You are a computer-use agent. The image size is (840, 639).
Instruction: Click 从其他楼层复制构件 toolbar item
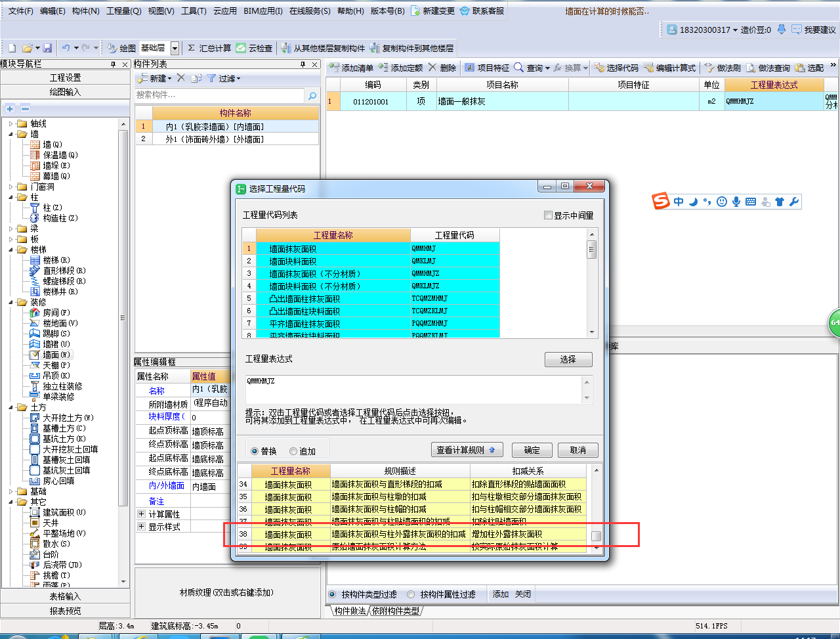pos(323,48)
